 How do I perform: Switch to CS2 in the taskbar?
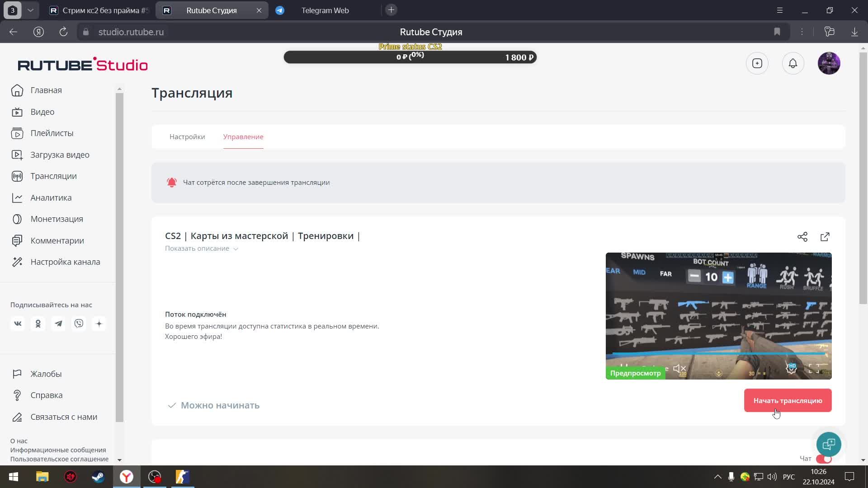183,477
